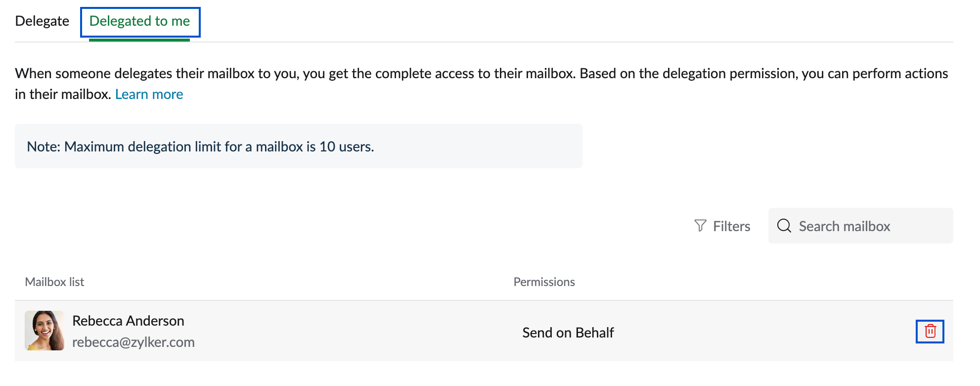Delete Rebecca Anderson's delegated mailbox

930,331
